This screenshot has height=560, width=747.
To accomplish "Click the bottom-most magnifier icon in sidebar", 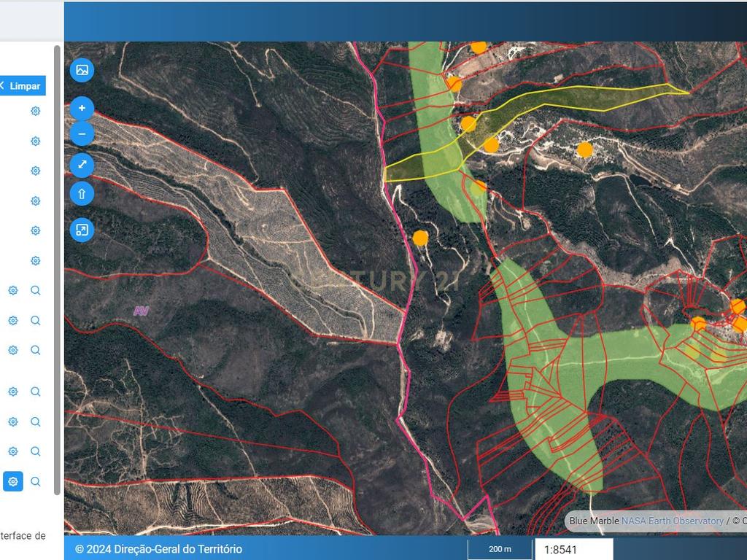I will click(x=35, y=481).
